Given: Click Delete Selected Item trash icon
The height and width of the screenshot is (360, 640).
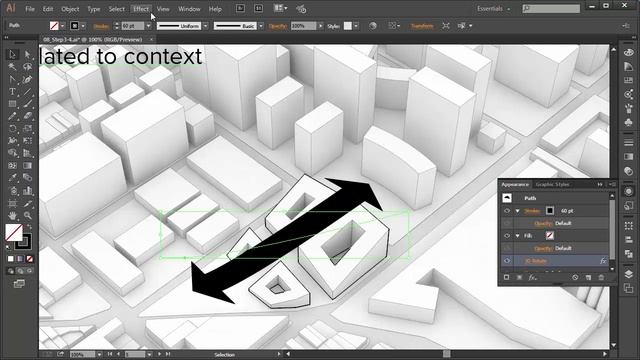Looking at the screenshot, I should 601,278.
